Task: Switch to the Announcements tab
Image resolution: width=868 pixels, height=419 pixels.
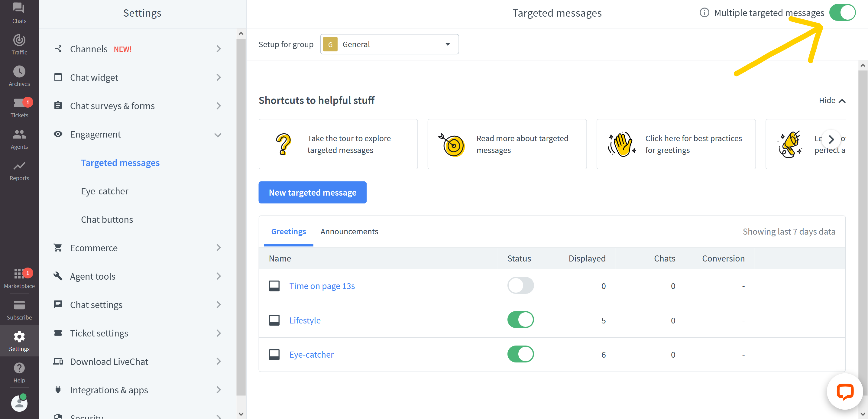Action: click(349, 231)
